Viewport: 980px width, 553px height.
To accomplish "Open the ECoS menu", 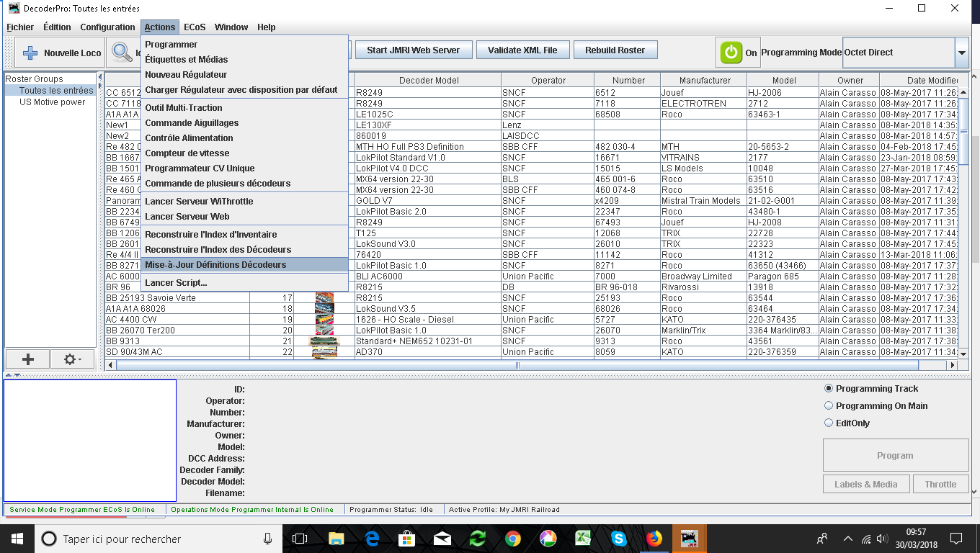I will (195, 27).
